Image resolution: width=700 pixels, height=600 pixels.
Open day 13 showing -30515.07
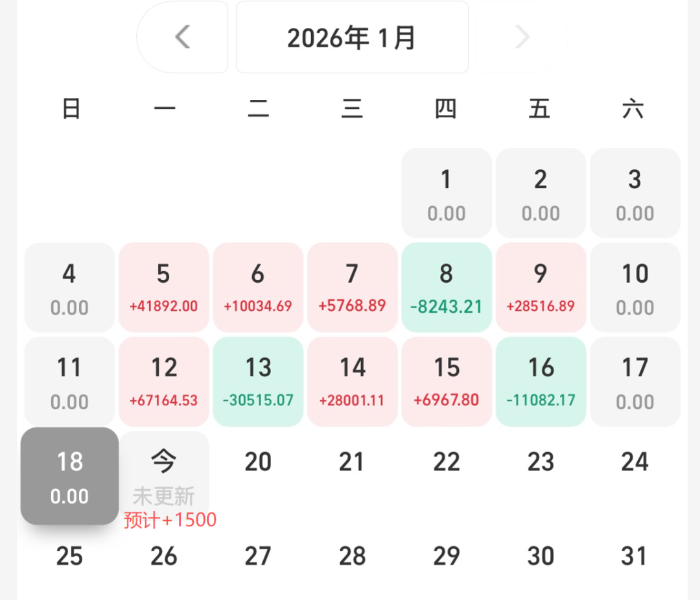258,381
